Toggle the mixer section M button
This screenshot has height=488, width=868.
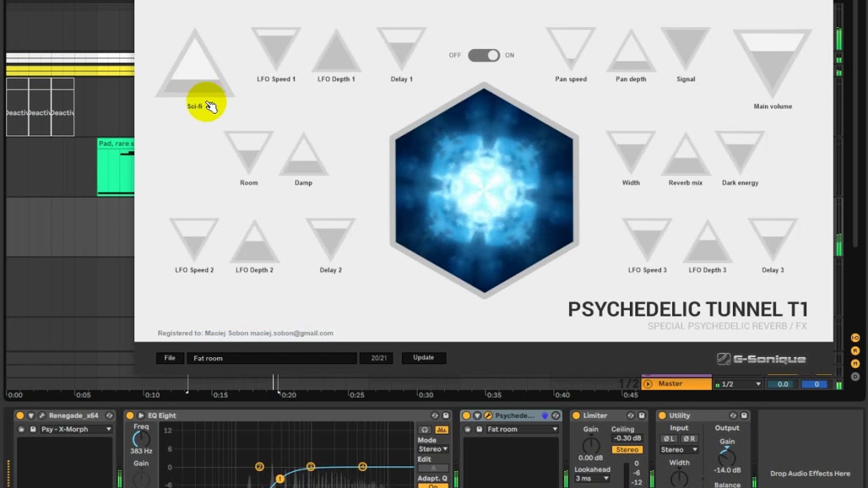click(x=855, y=363)
